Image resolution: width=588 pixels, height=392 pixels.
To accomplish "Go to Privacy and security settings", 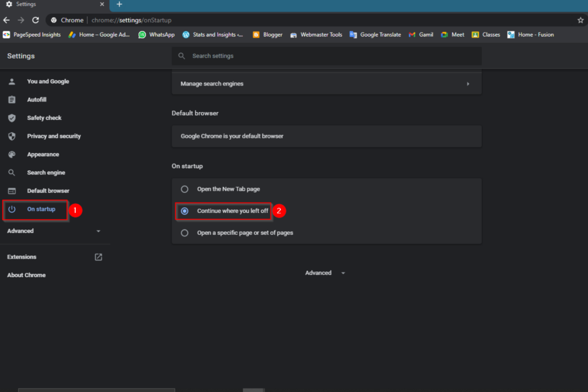I will pyautogui.click(x=52, y=136).
